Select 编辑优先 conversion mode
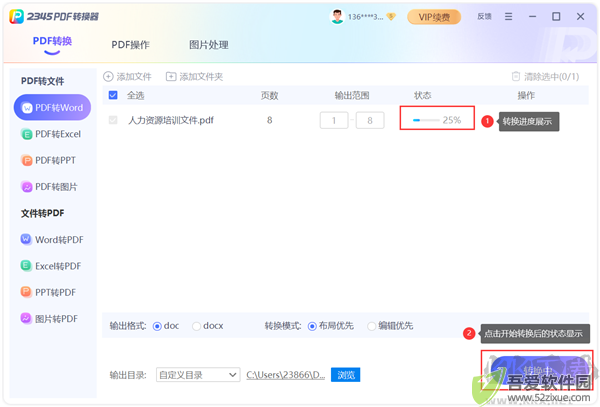 371,326
